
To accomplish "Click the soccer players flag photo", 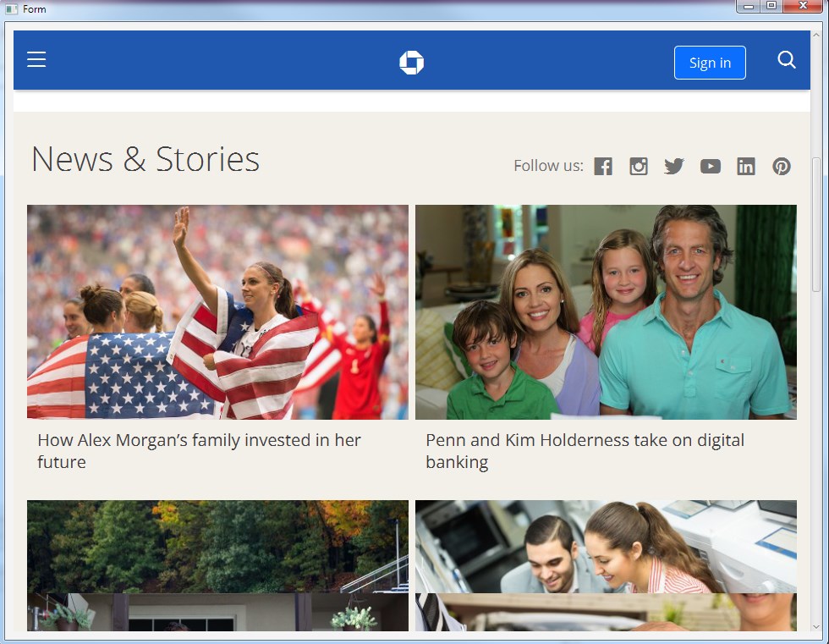I will [217, 312].
